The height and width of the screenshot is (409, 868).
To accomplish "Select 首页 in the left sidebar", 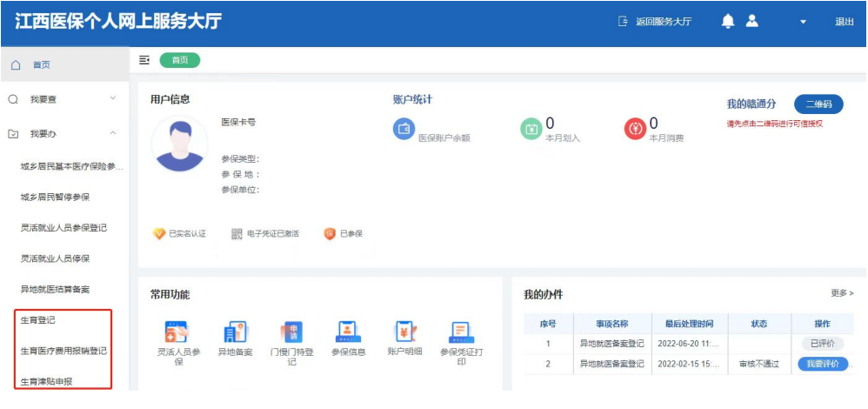I will click(41, 65).
